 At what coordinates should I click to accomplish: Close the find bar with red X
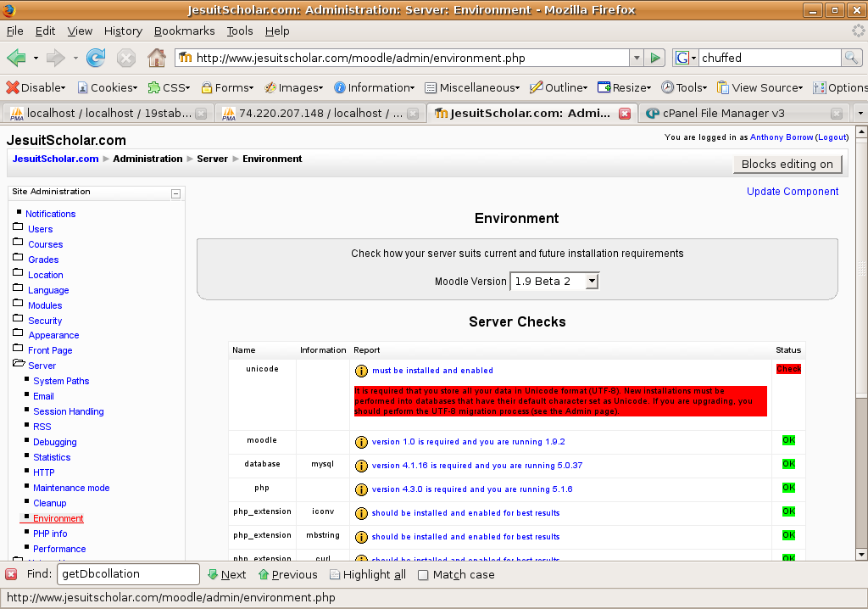tap(11, 574)
